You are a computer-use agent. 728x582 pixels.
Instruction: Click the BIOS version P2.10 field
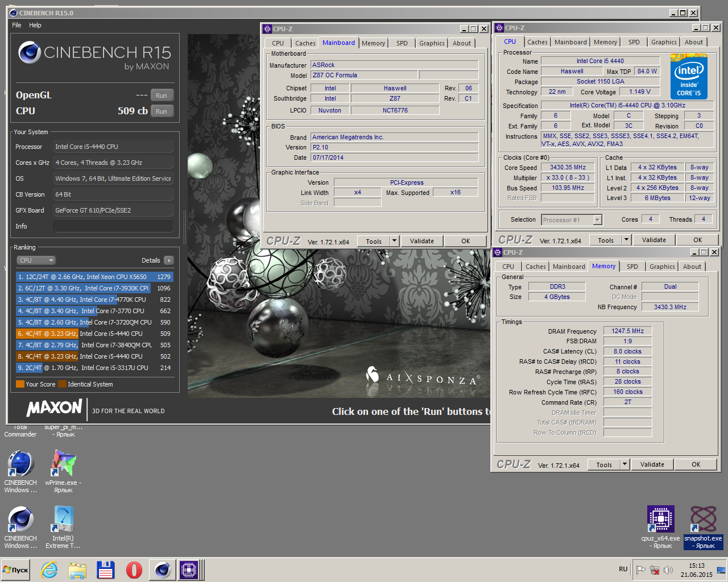point(395,147)
